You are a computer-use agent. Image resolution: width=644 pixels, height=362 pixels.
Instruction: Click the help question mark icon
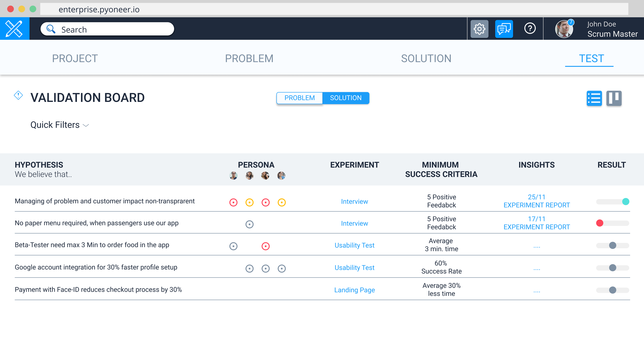pos(530,28)
